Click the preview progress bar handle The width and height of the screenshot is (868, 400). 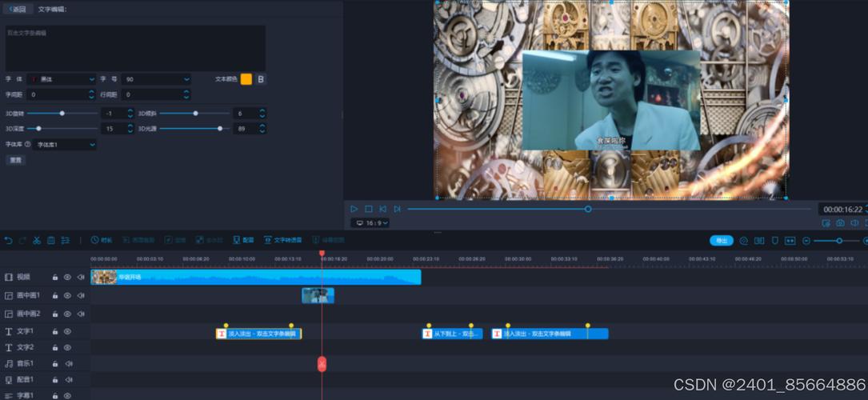pos(588,209)
